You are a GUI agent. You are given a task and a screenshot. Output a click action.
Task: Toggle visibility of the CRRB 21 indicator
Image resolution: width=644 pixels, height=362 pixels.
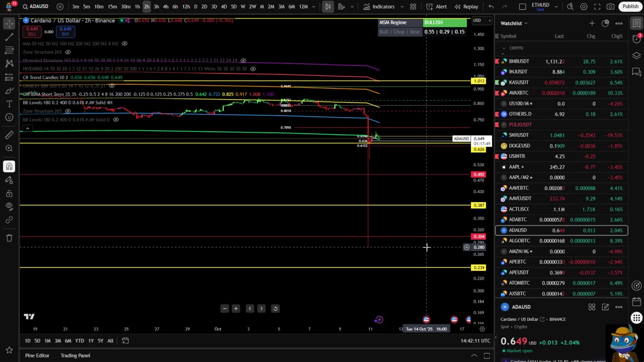coord(112,86)
